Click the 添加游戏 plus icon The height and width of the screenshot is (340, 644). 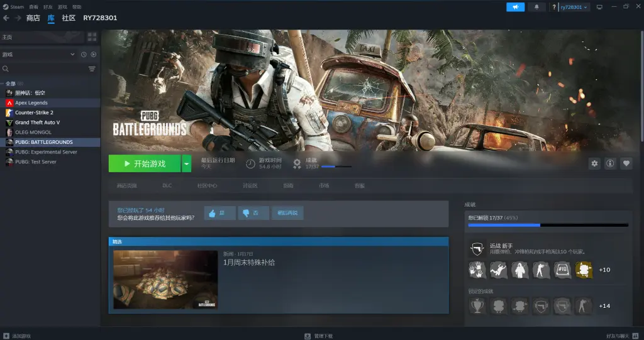[6, 336]
